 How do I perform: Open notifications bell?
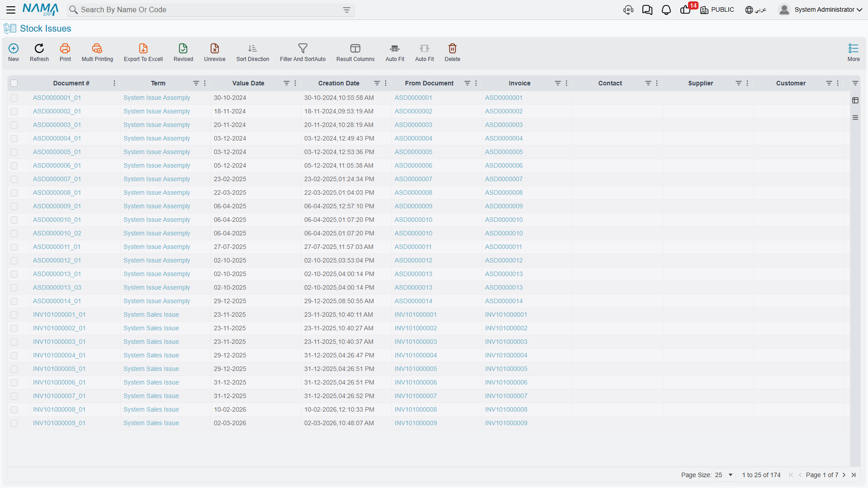tap(666, 10)
